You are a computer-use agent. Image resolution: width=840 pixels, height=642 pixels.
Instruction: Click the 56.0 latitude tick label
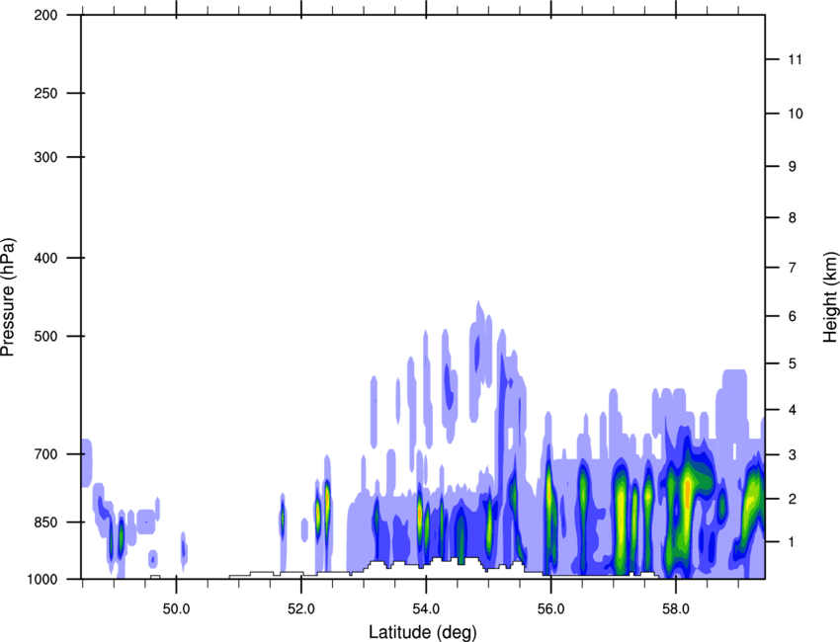551,608
